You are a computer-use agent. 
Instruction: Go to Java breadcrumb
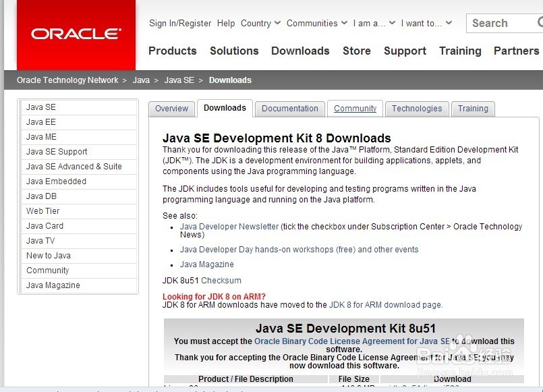coord(141,80)
